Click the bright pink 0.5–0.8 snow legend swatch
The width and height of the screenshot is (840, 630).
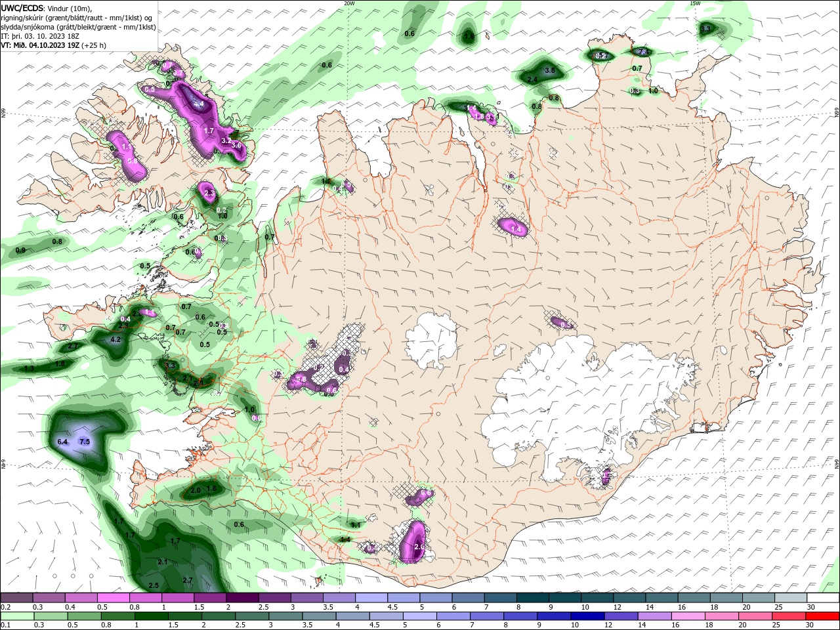[113, 598]
